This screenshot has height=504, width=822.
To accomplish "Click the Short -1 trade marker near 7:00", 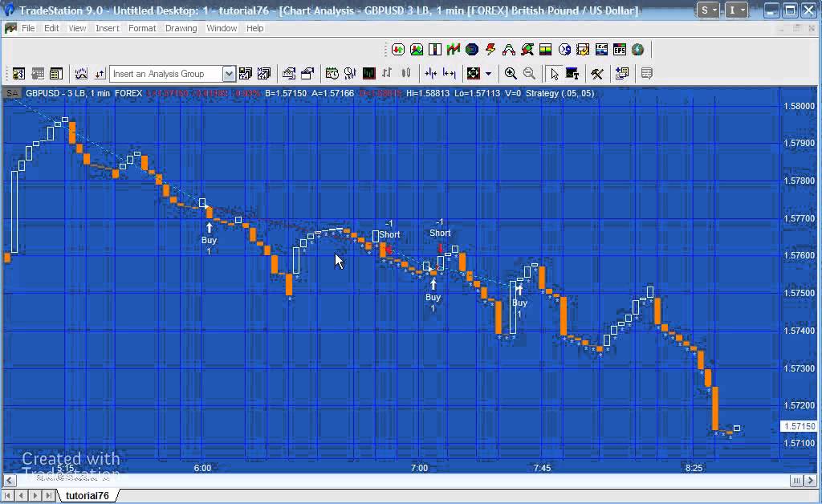I will 440,228.
